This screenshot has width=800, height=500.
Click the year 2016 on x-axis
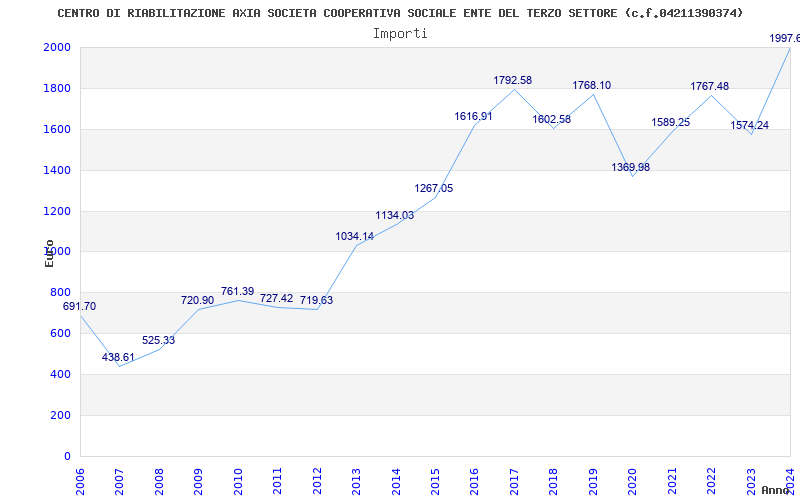tap(475, 481)
